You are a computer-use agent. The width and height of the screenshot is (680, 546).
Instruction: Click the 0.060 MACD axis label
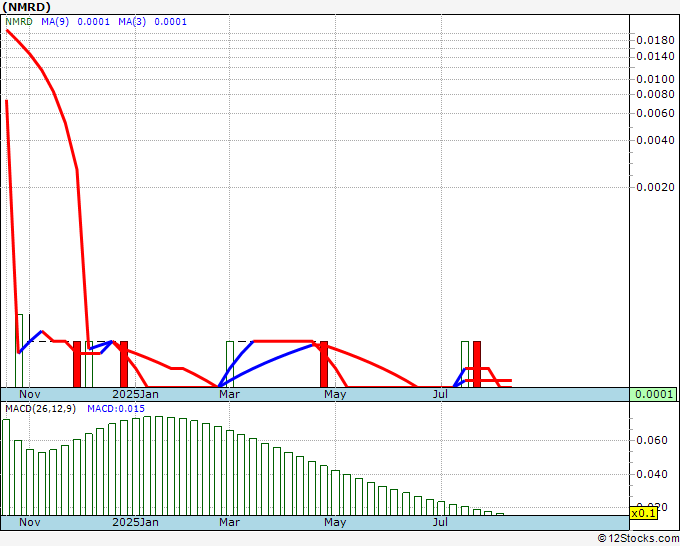652,440
